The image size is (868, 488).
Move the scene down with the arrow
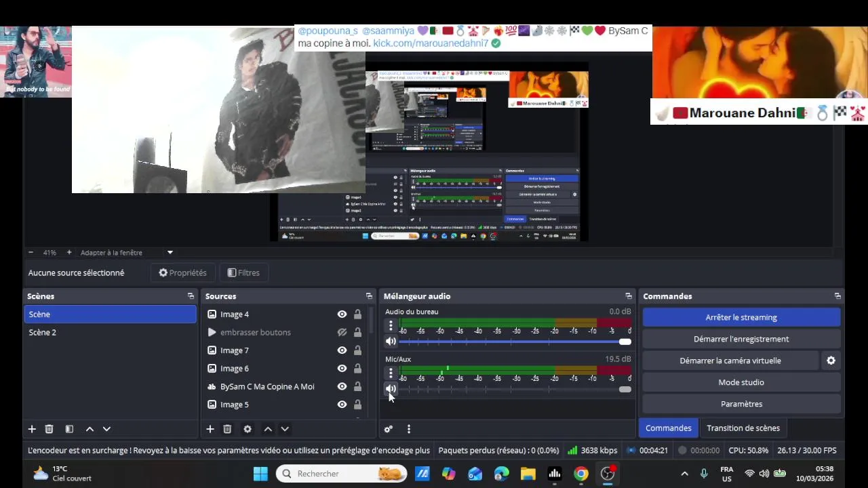tap(106, 429)
